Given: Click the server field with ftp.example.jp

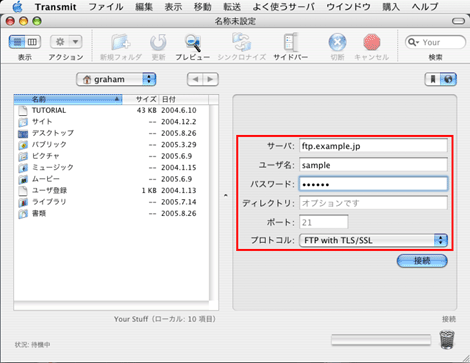Looking at the screenshot, I should tap(373, 146).
